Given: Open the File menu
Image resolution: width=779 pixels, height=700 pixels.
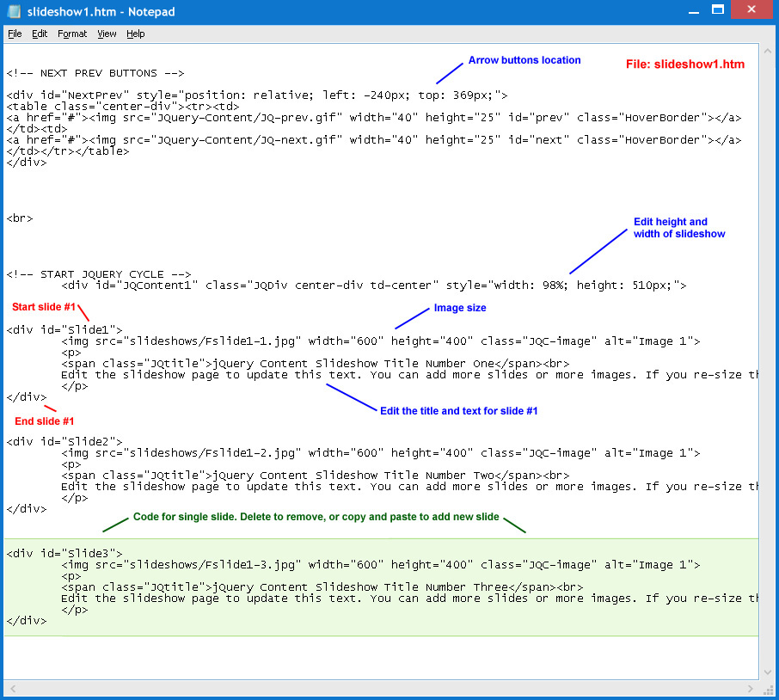Looking at the screenshot, I should [15, 34].
